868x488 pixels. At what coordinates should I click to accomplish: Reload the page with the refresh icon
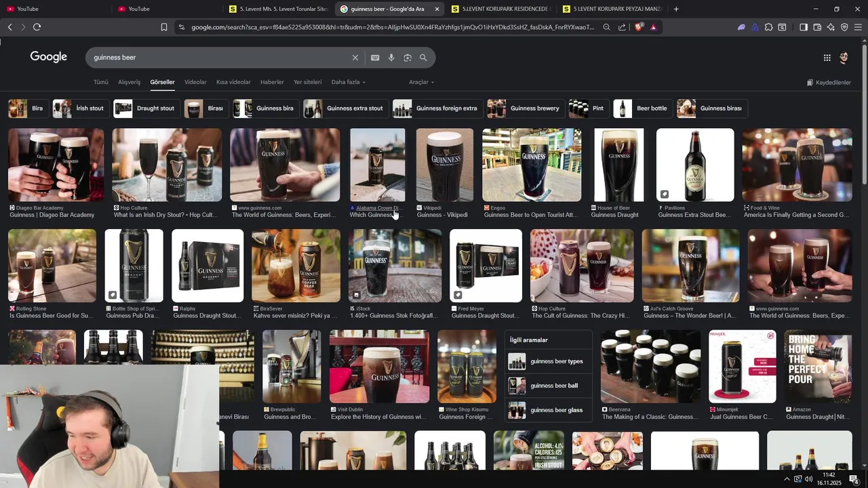pos(37,27)
